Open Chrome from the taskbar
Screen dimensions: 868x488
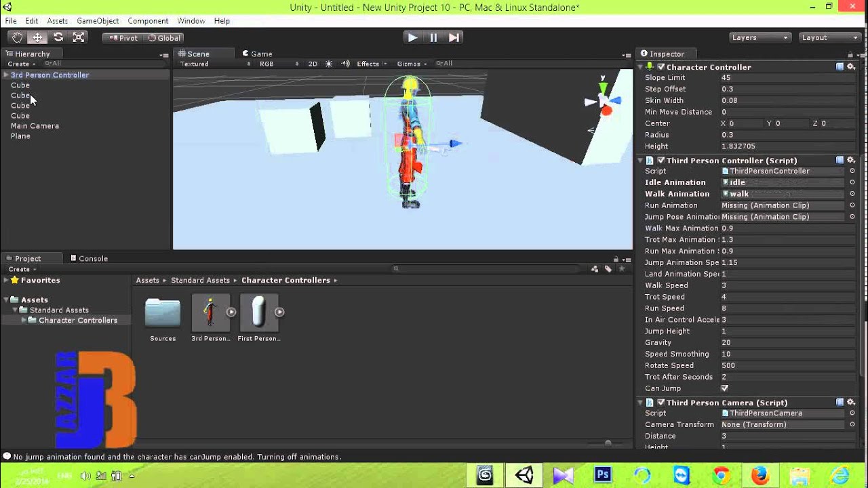[721, 475]
